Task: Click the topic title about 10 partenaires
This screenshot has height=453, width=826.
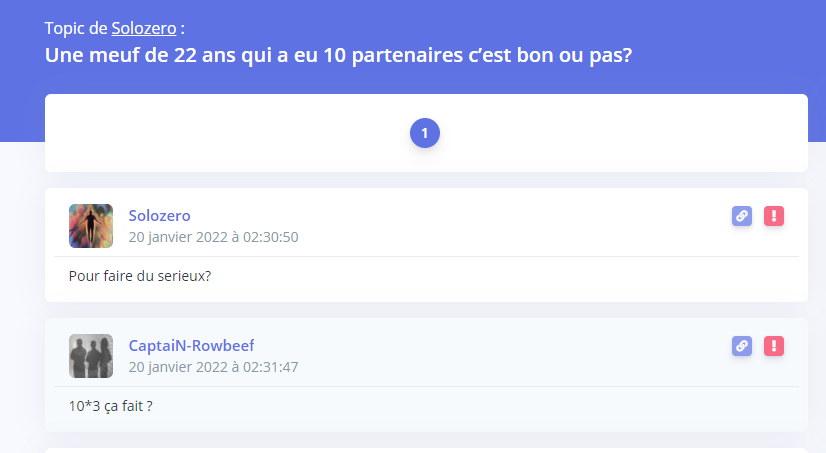Action: point(338,55)
